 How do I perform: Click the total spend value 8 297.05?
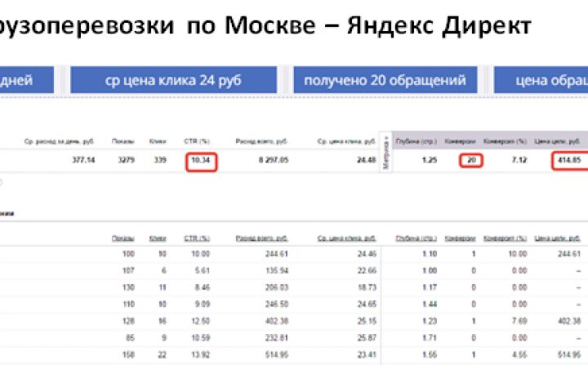pos(274,160)
